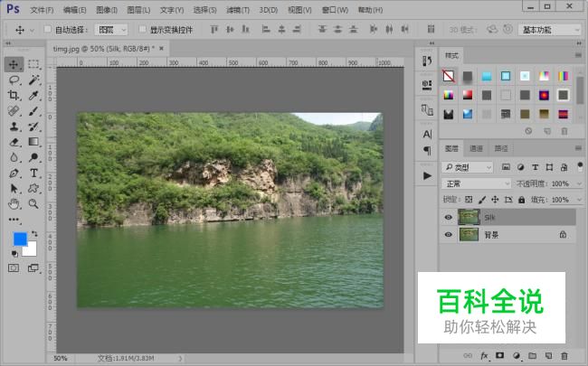The height and width of the screenshot is (366, 588).
Task: Toggle lock image pixels brush icon
Action: coord(482,200)
